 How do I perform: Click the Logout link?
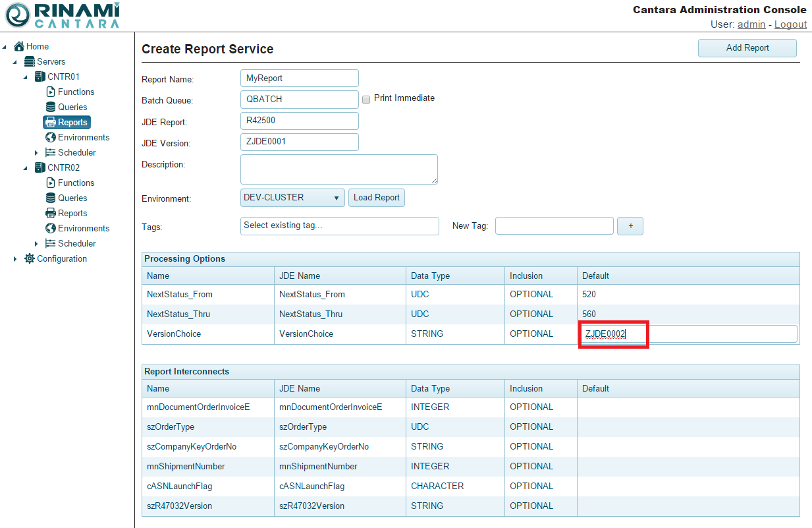click(790, 24)
